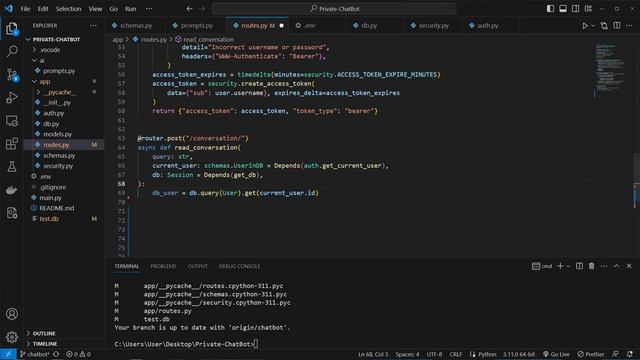640x360 pixels.
Task: Switch to the .env editor tab
Action: click(309, 26)
